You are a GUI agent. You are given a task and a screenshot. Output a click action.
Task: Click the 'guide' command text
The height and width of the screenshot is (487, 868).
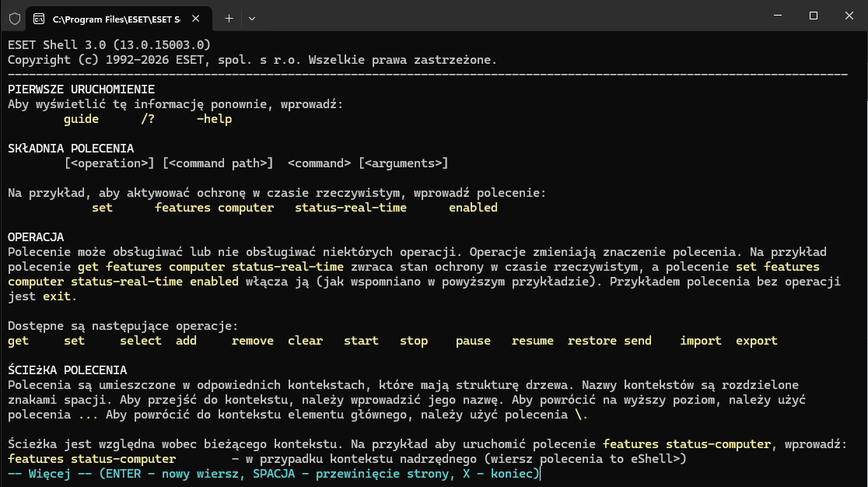point(81,119)
